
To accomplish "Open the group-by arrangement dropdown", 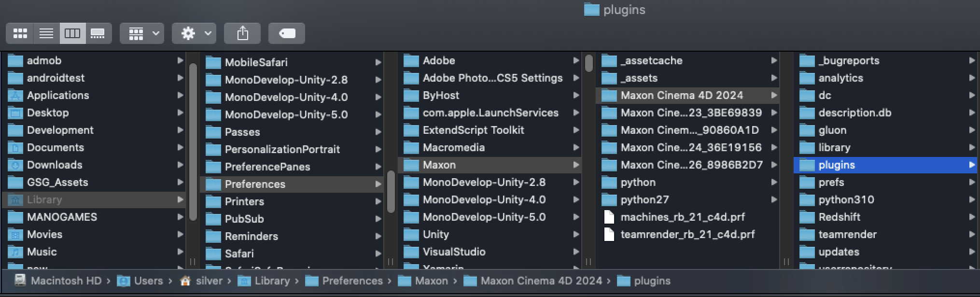I will coord(142,33).
